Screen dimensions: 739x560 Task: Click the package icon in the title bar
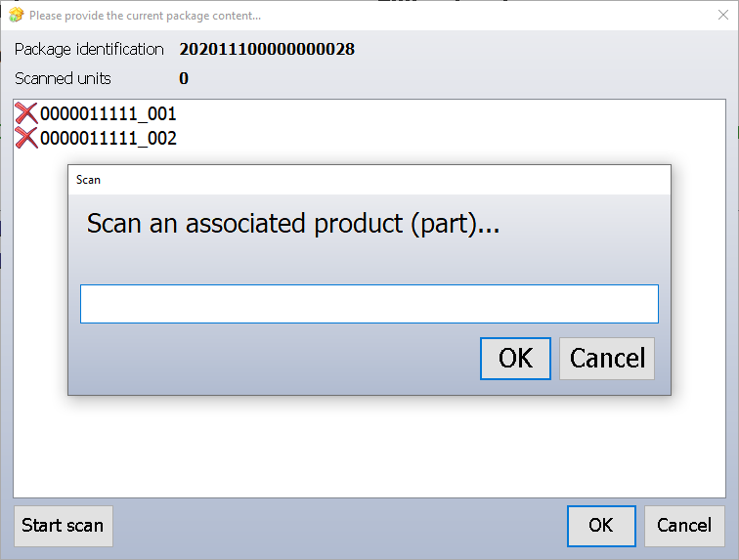pyautogui.click(x=16, y=16)
